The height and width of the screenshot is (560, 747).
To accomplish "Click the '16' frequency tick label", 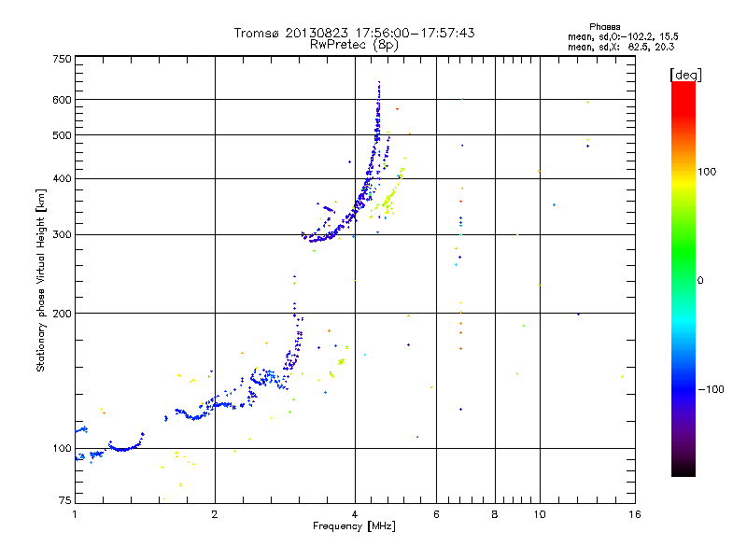I will click(635, 514).
